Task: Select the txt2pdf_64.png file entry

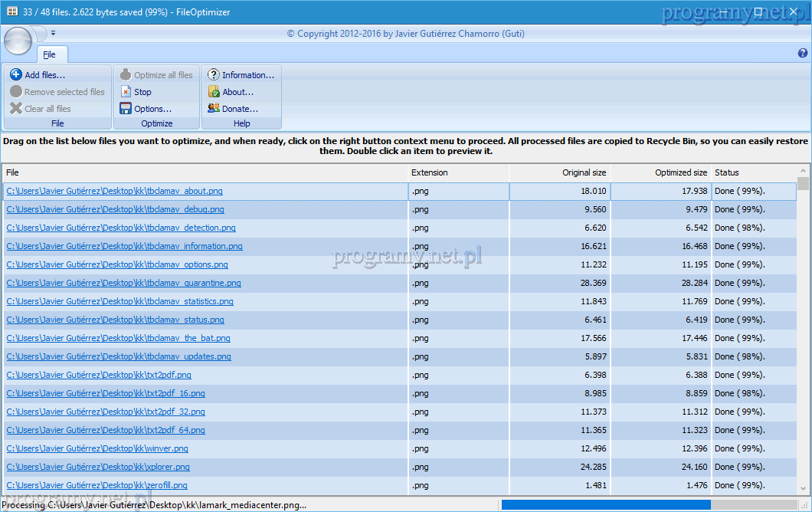Action: [106, 430]
